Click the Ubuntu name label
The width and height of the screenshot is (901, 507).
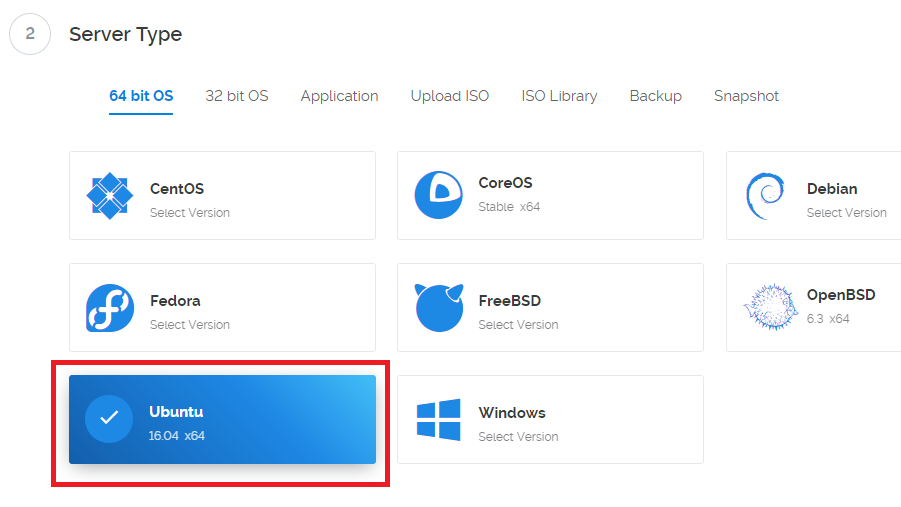tap(176, 412)
